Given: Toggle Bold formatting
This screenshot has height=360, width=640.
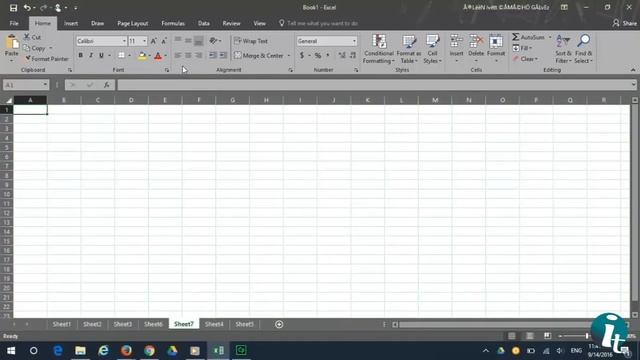Looking at the screenshot, I should click(81, 55).
